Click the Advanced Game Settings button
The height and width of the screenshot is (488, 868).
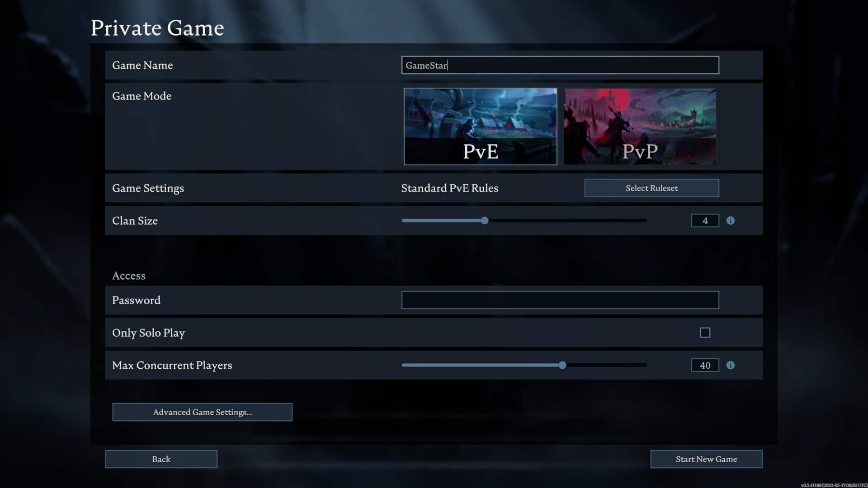point(202,412)
